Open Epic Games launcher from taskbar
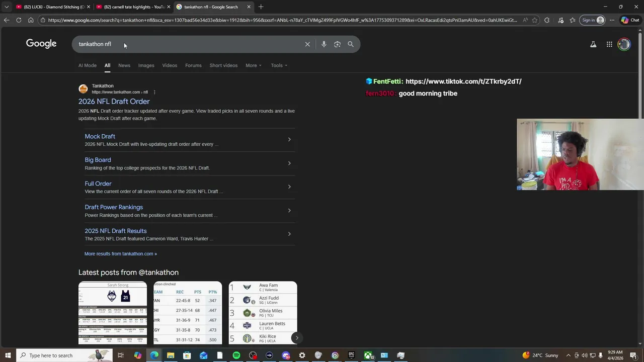Image resolution: width=644 pixels, height=362 pixels. (351, 355)
